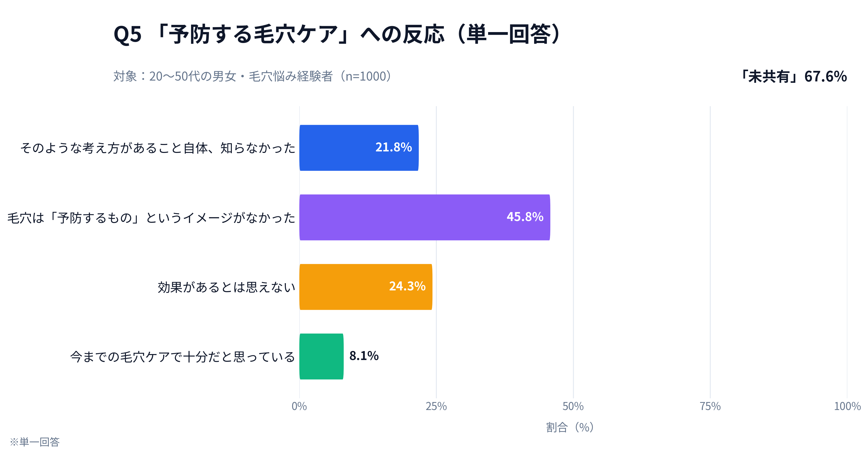Screen dimensions: 868x455
Task: Click the 「未共有」67.6% annotation
Action: [793, 76]
